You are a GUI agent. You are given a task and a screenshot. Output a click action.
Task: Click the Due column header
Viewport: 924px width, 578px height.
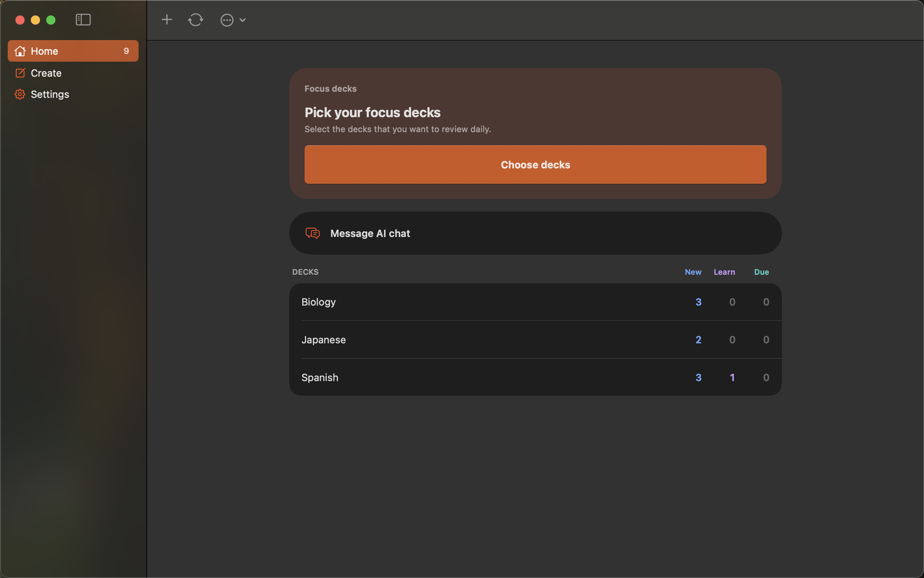tap(762, 272)
